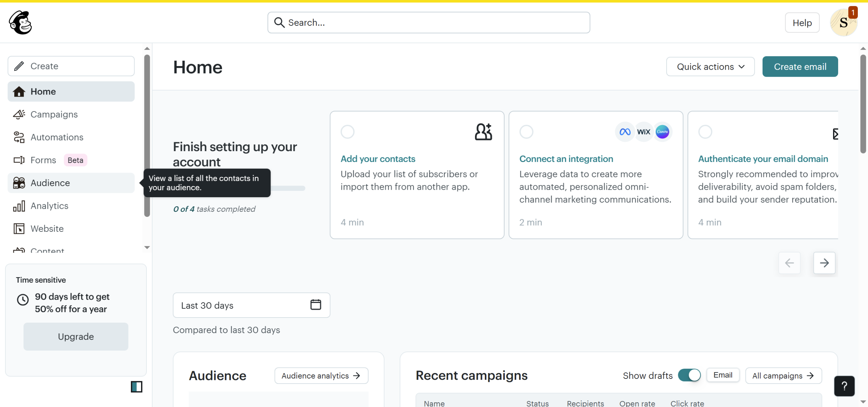The width and height of the screenshot is (868, 407).
Task: Mark Connect an integration task circle
Action: coord(526,132)
